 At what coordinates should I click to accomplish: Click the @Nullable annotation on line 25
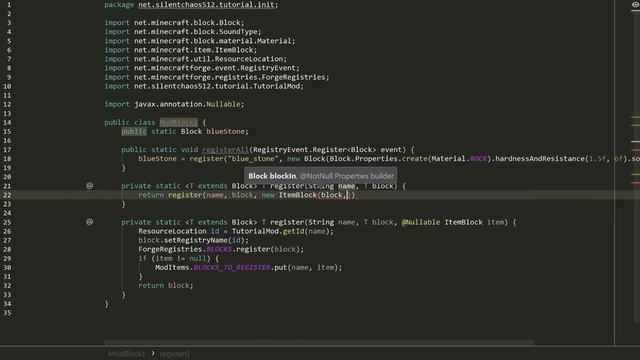tap(421, 222)
